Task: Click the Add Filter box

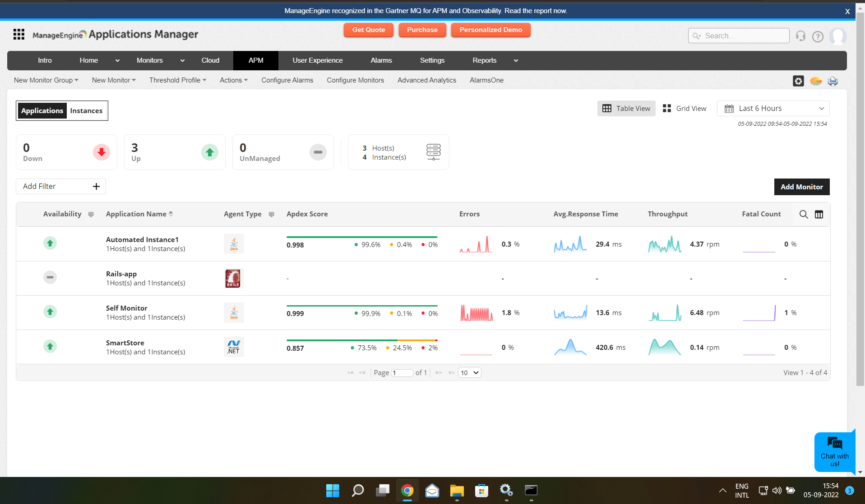Action: (61, 187)
